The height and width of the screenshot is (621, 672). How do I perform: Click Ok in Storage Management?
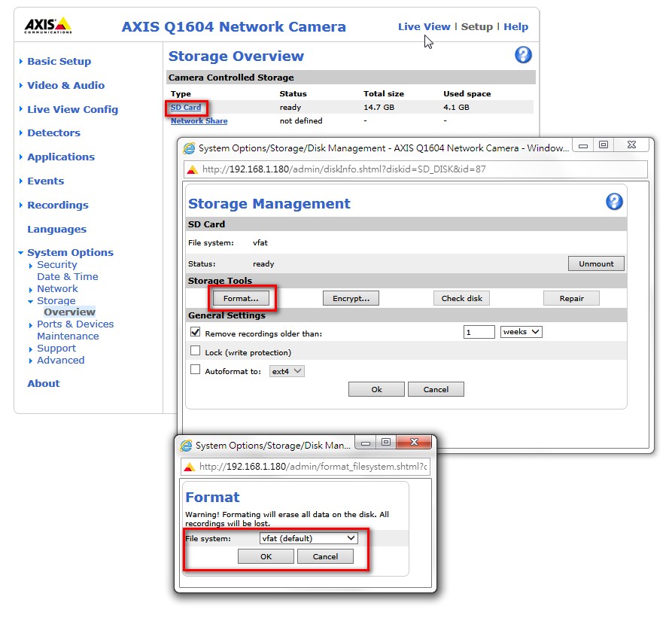click(x=376, y=389)
